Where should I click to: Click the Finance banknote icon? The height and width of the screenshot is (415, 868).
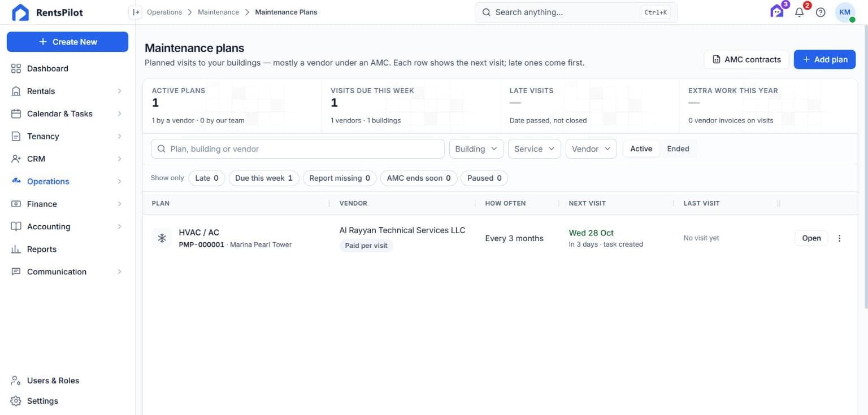(16, 204)
